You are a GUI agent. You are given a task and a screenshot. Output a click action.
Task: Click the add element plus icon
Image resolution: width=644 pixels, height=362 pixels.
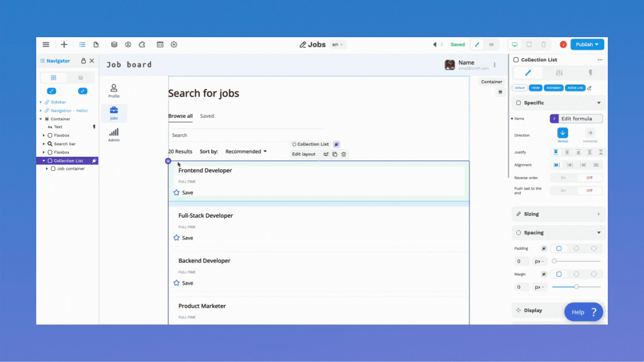pos(64,44)
